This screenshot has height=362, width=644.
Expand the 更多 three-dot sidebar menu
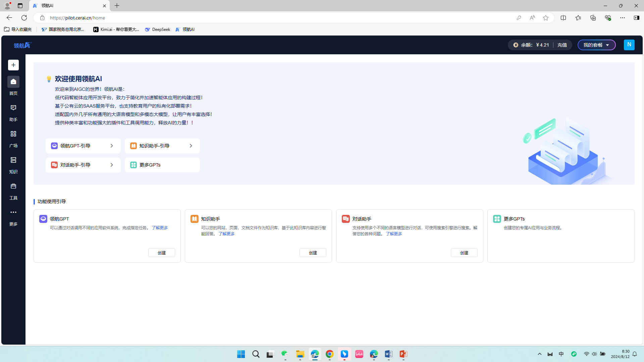[x=13, y=212]
